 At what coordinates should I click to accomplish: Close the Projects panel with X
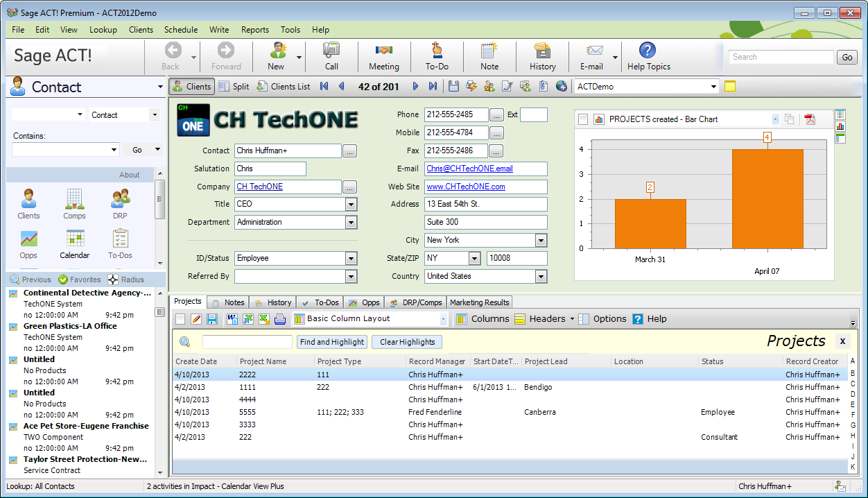[x=842, y=341]
